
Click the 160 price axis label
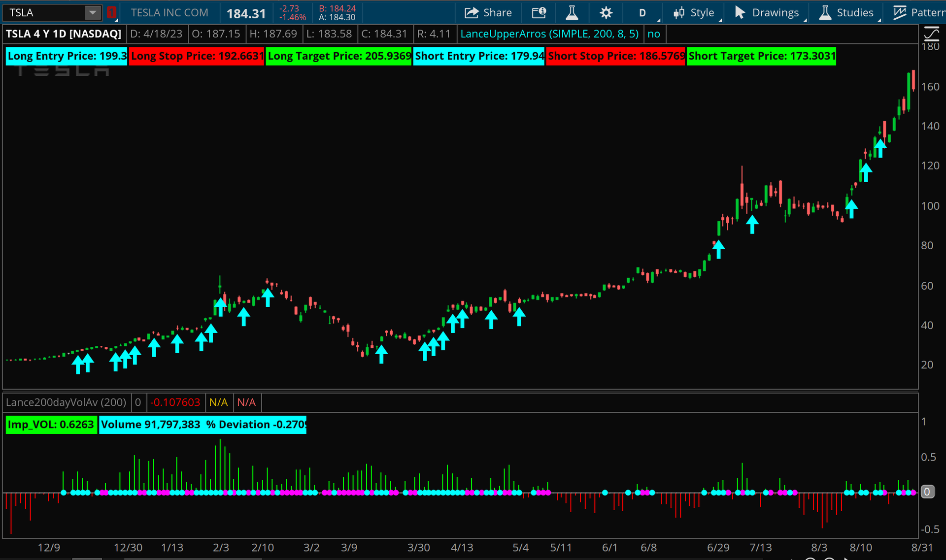point(930,87)
